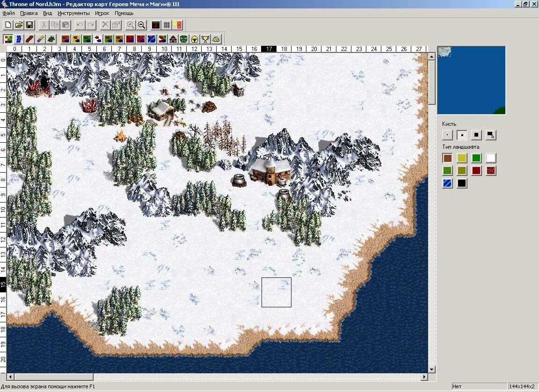The image size is (539, 392).
Task: Open the Помощь menu
Action: pyautogui.click(x=124, y=13)
